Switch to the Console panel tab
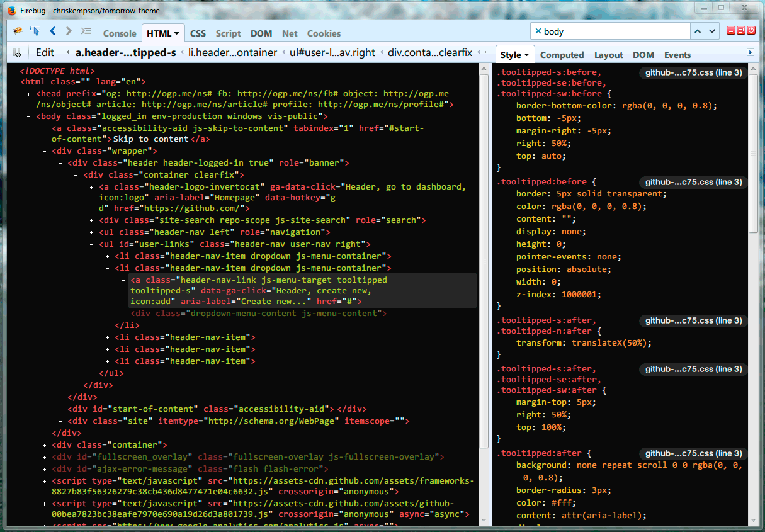The width and height of the screenshot is (765, 532). (x=120, y=33)
